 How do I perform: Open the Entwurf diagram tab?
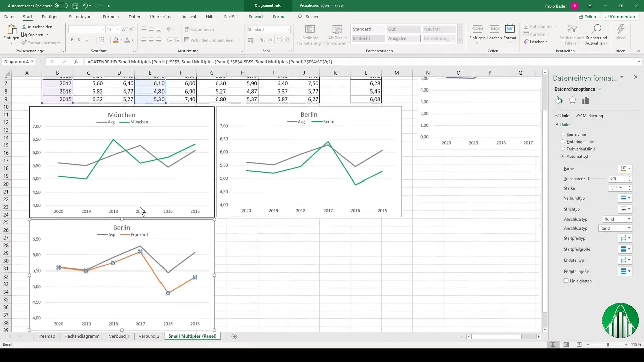[256, 17]
